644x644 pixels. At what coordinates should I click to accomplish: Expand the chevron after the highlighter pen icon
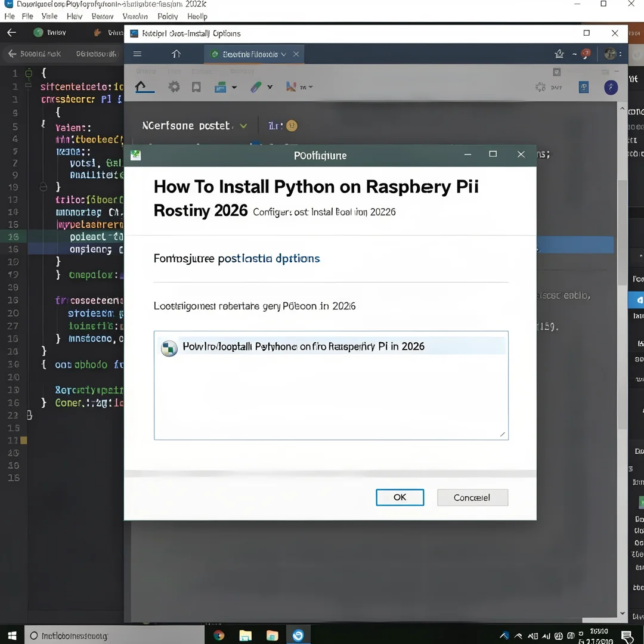270,87
